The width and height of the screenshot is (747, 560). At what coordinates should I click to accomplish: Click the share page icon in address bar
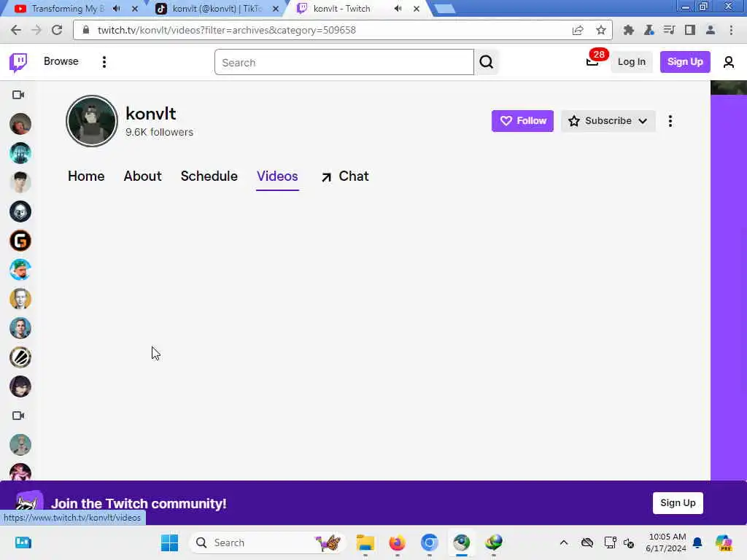tap(578, 30)
